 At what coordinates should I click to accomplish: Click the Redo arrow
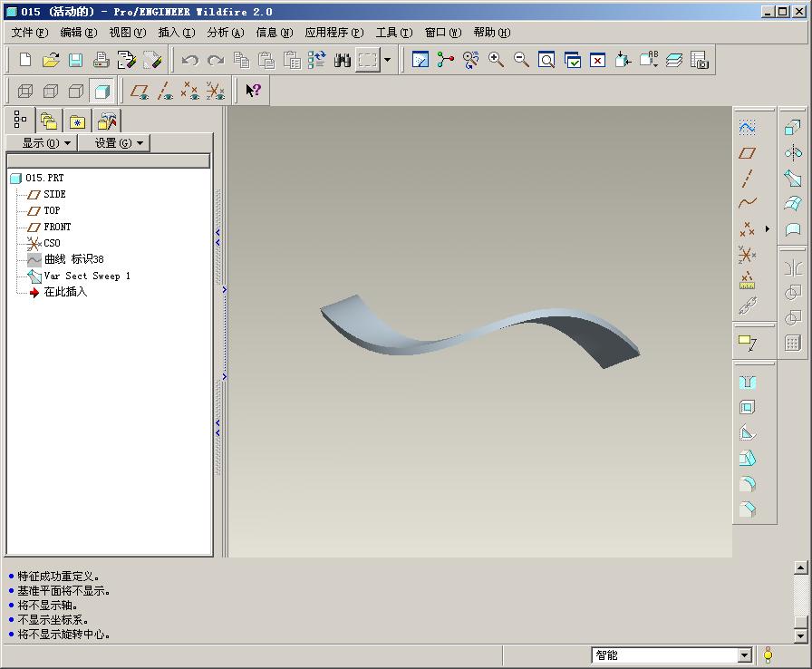pyautogui.click(x=216, y=60)
